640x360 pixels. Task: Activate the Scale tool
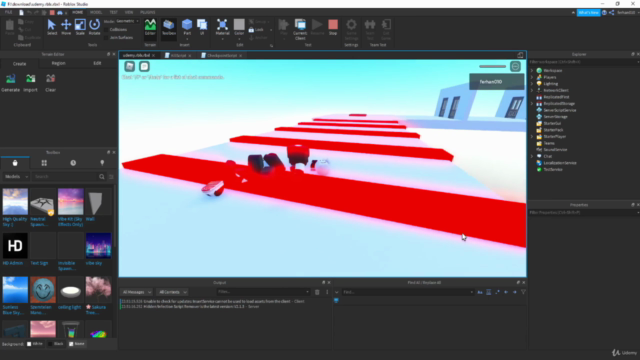[80, 27]
